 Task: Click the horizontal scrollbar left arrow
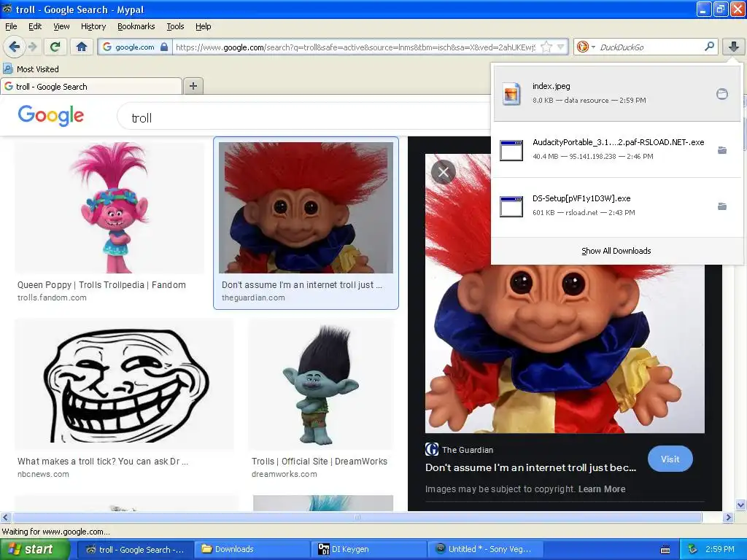[5, 517]
